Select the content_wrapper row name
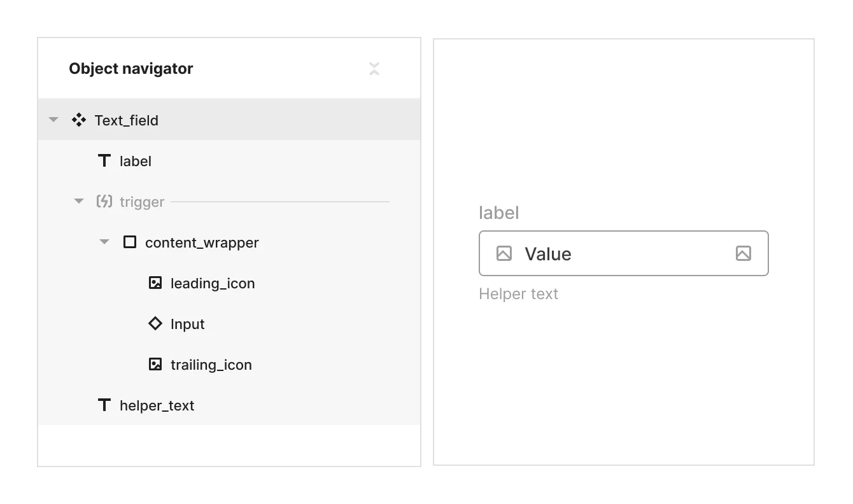Viewport: 853px width, 504px height. pos(202,242)
